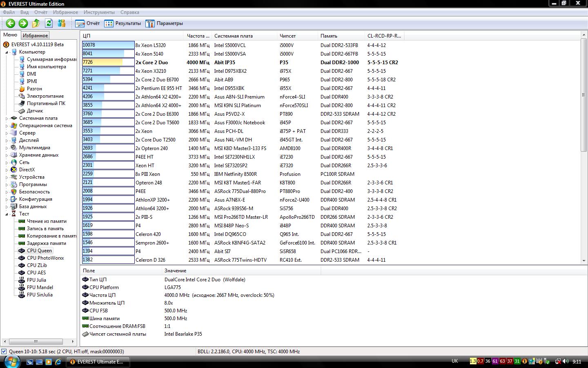Select the Копирование в памяти test icon
The image size is (588, 368).
point(22,236)
